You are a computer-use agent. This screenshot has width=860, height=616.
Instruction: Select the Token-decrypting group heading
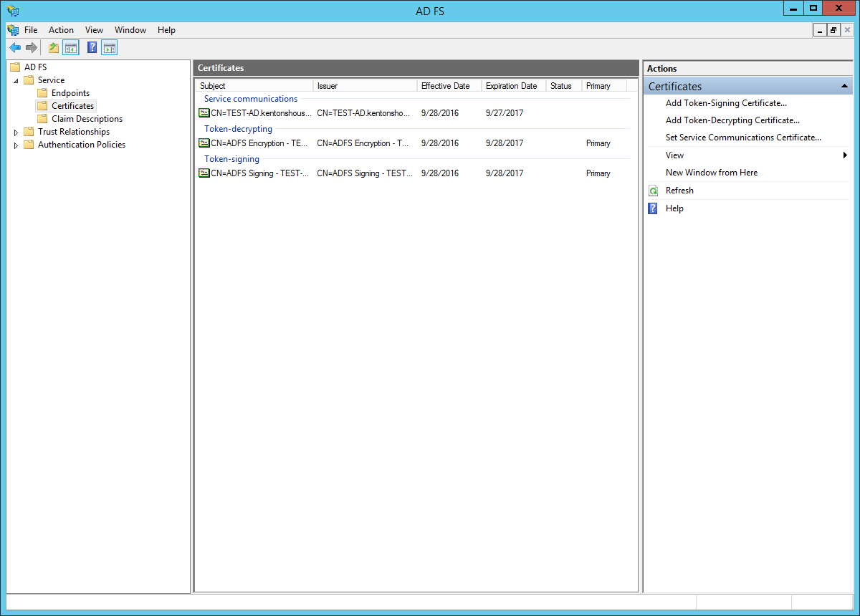click(239, 129)
